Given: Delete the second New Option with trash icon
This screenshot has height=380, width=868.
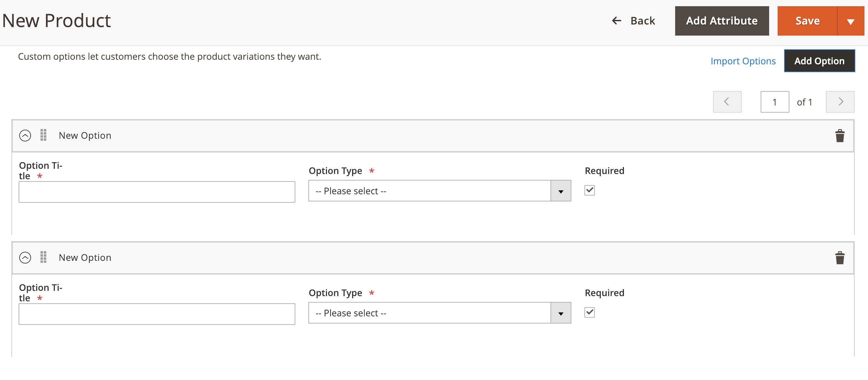Looking at the screenshot, I should coord(840,258).
